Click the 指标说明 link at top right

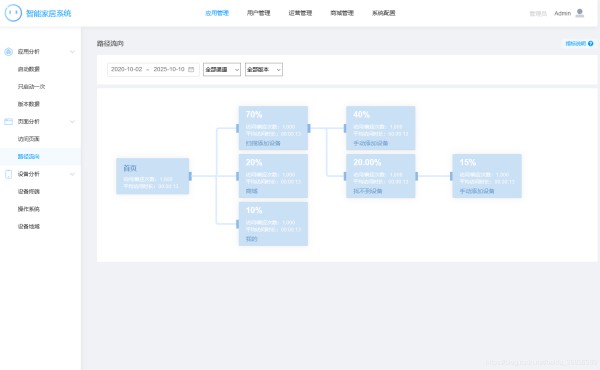pos(576,44)
